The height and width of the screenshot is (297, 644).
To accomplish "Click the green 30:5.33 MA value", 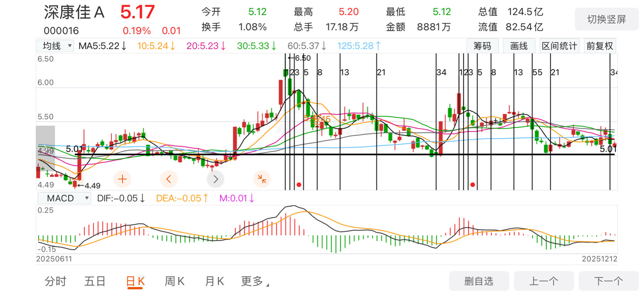I will (x=257, y=46).
